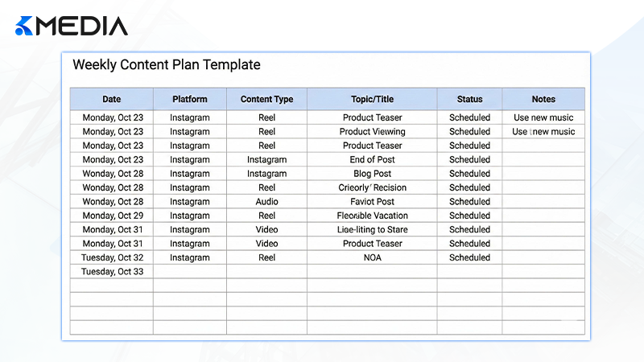Click the Monday, Oct 29 date cell
Screen dimensions: 644x362
(x=112, y=216)
